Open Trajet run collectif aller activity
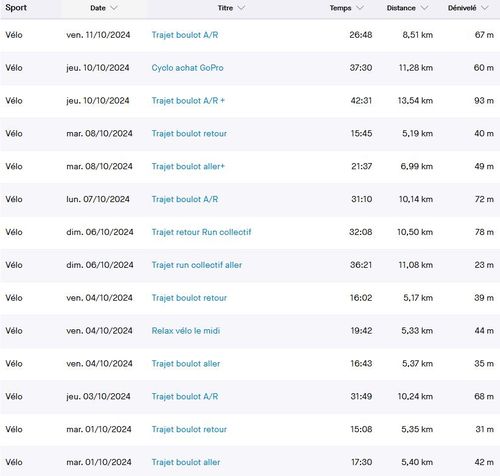 tap(197, 265)
